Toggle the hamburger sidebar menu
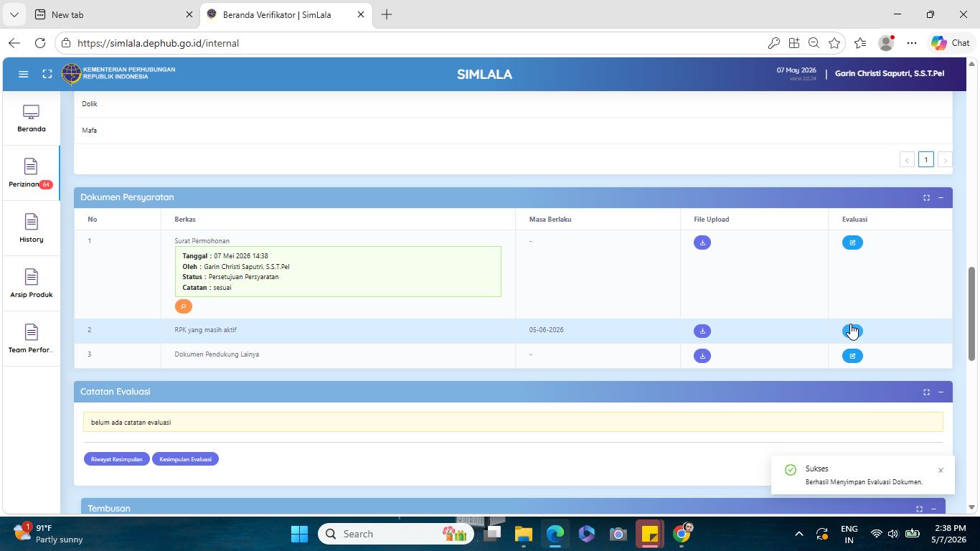The width and height of the screenshot is (980, 551). [x=23, y=74]
